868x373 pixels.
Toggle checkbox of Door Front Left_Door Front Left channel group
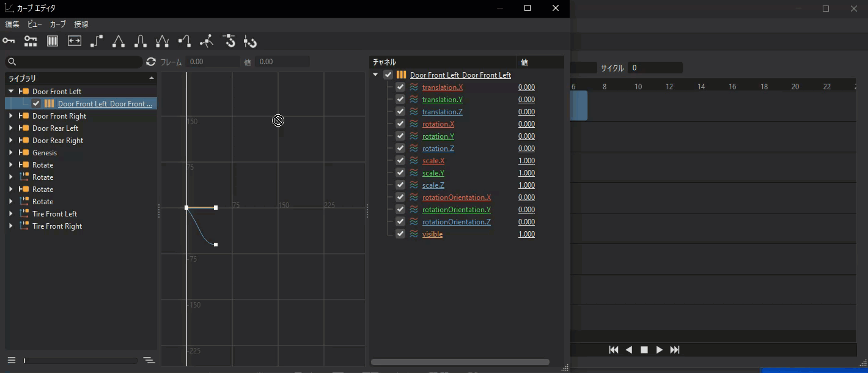pos(388,75)
